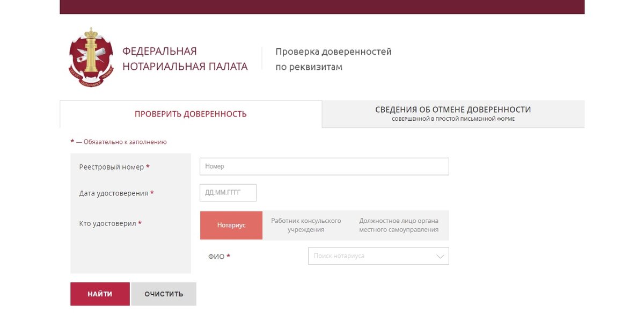Click the Реестровый номер label

point(114,167)
